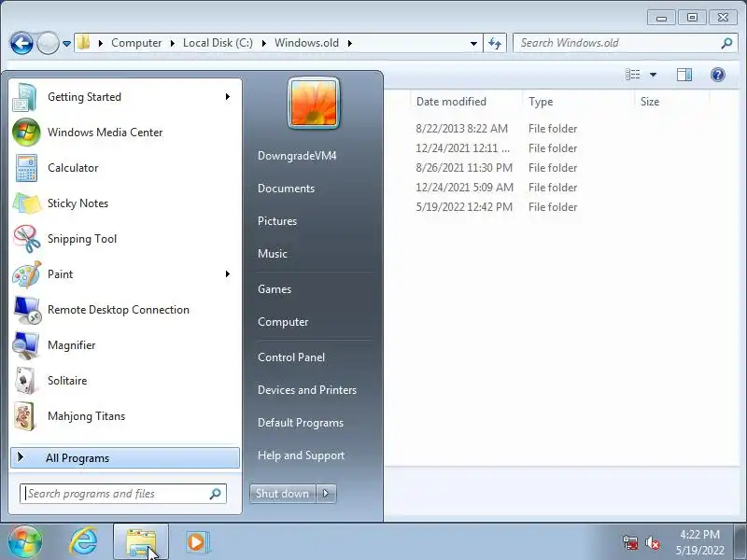Expand arrow after Computer in address bar
This screenshot has width=747, height=560.
(173, 43)
